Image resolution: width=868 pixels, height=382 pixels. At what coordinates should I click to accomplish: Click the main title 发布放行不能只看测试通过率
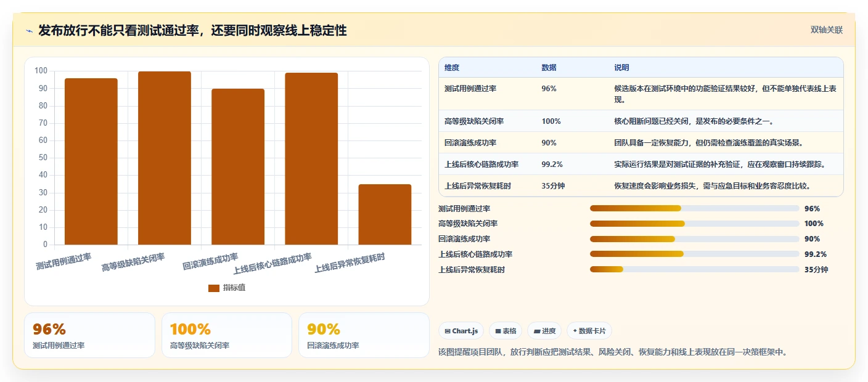[x=192, y=31]
